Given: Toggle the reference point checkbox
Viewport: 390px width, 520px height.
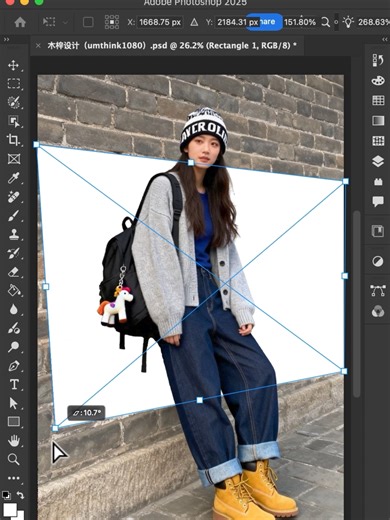Looking at the screenshot, I should pos(88,22).
